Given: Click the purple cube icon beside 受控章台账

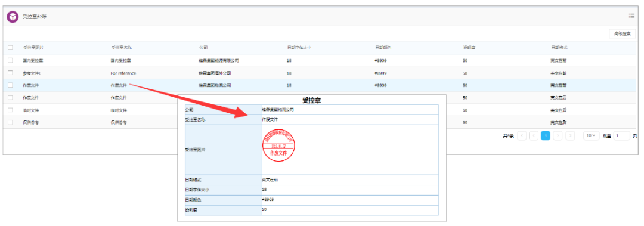Looking at the screenshot, I should (x=13, y=17).
